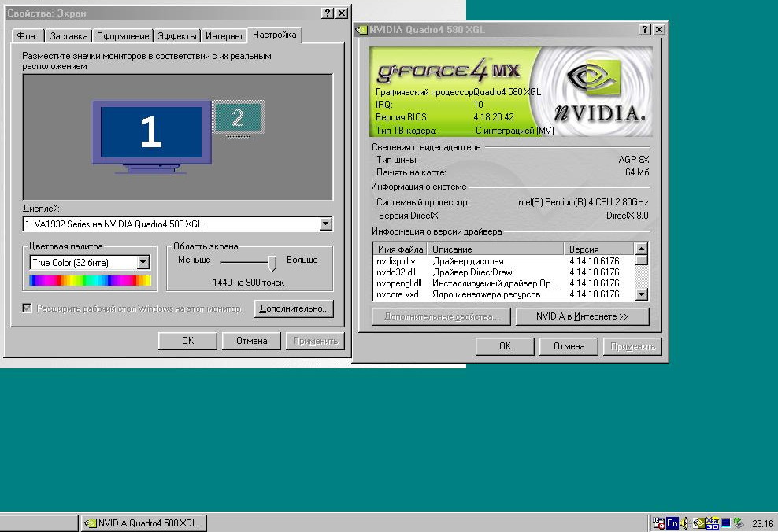778x532 pixels.
Task: Open the Оформление tab
Action: pos(123,36)
